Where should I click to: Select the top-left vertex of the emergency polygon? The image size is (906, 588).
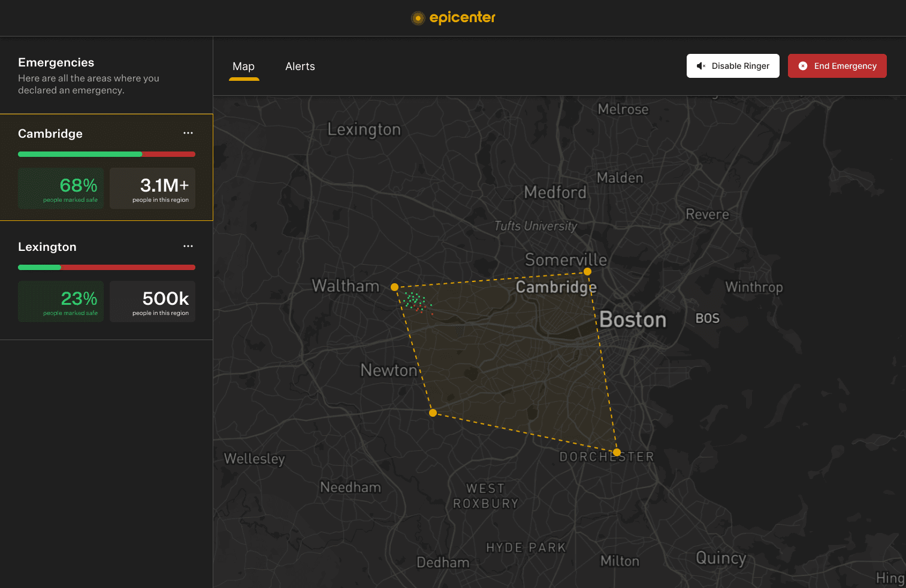395,287
